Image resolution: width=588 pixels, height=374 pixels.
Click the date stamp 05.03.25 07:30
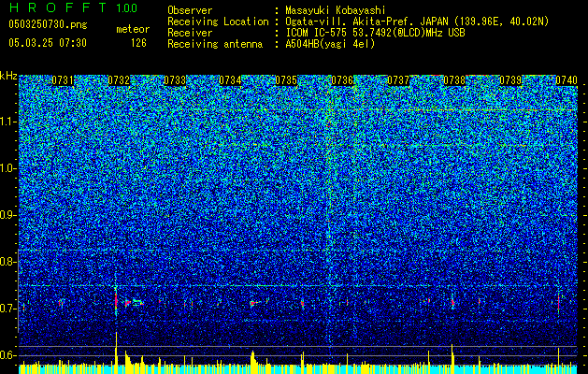pyautogui.click(x=48, y=43)
